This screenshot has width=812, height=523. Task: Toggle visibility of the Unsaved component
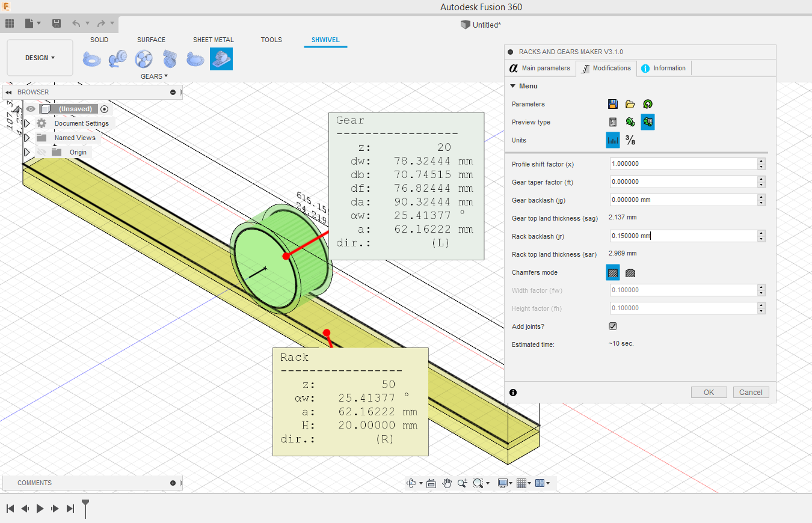click(31, 109)
